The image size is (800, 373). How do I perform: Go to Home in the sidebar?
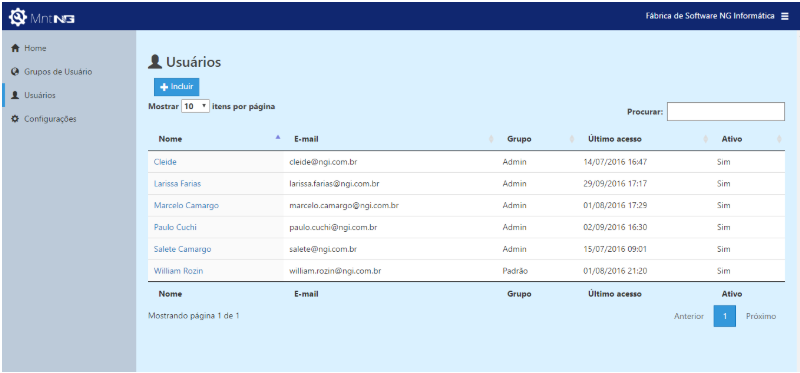coord(35,48)
